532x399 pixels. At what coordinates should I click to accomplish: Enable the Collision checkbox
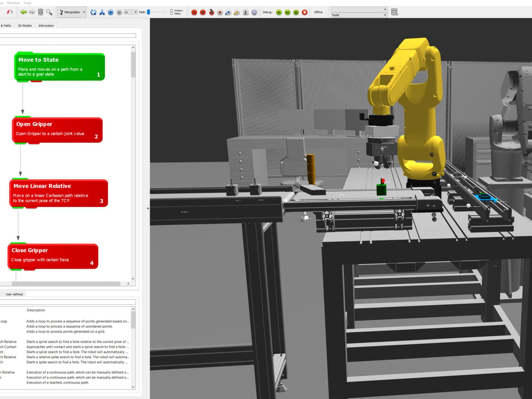(172, 10)
